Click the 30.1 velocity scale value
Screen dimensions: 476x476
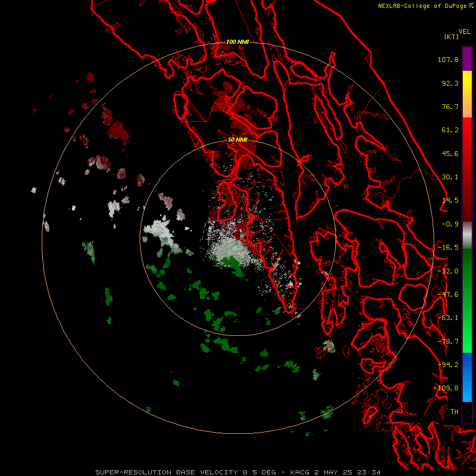coord(450,177)
